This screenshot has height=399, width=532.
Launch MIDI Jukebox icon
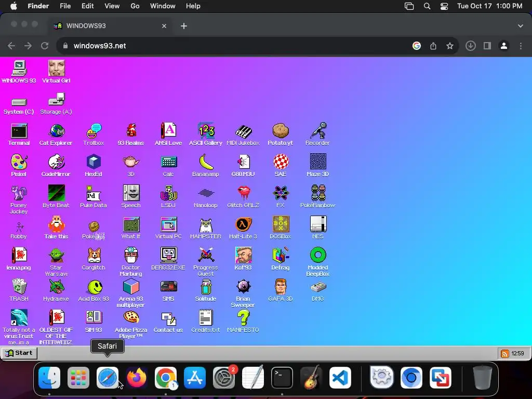pyautogui.click(x=243, y=135)
